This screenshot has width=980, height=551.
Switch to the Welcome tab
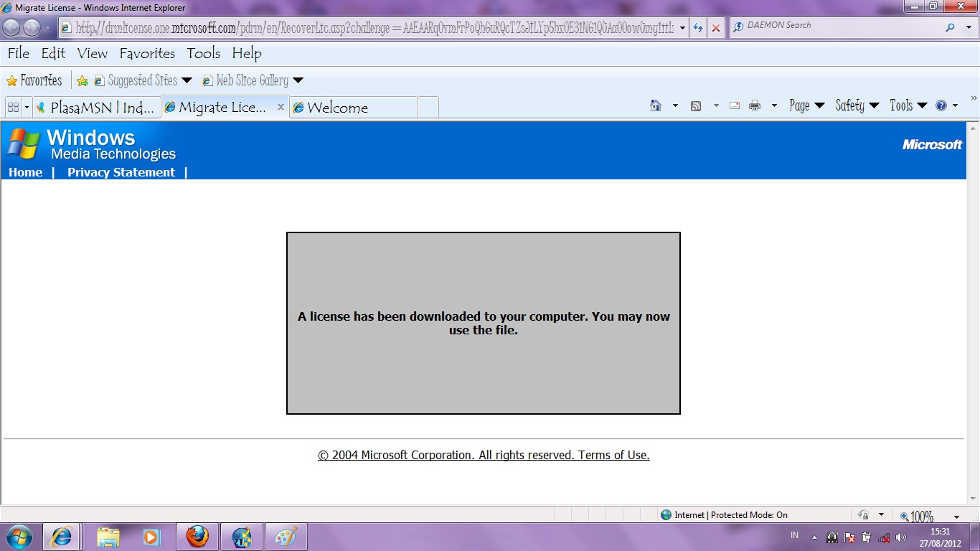point(354,108)
